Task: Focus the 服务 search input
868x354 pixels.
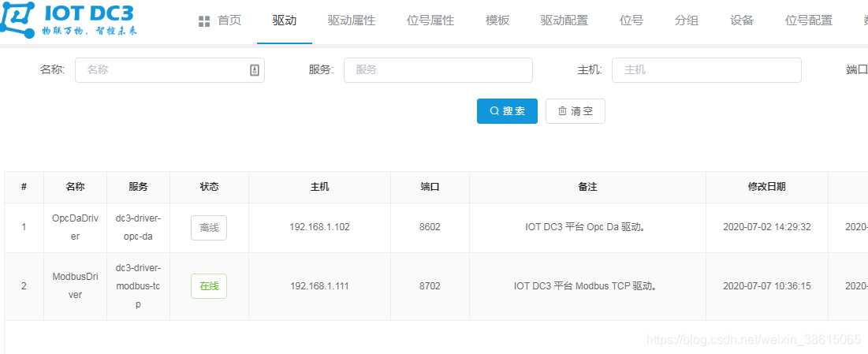Action: coord(438,70)
